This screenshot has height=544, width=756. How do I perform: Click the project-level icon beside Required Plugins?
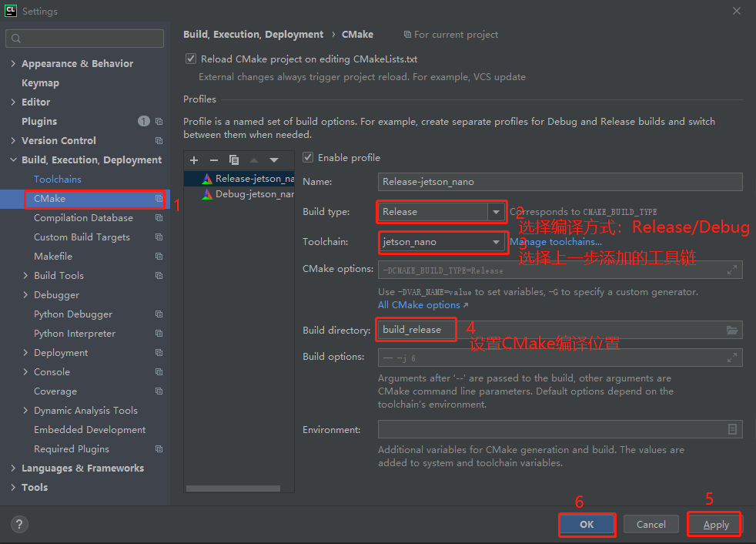159,449
